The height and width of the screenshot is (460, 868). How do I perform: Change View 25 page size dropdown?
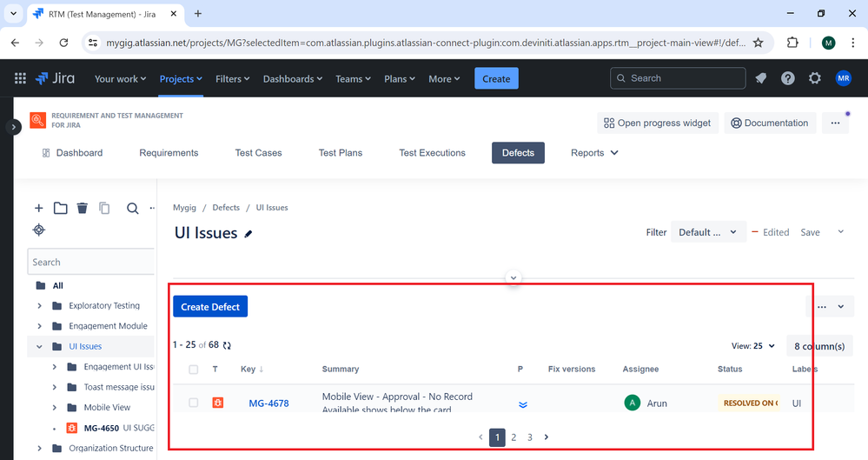coord(752,346)
